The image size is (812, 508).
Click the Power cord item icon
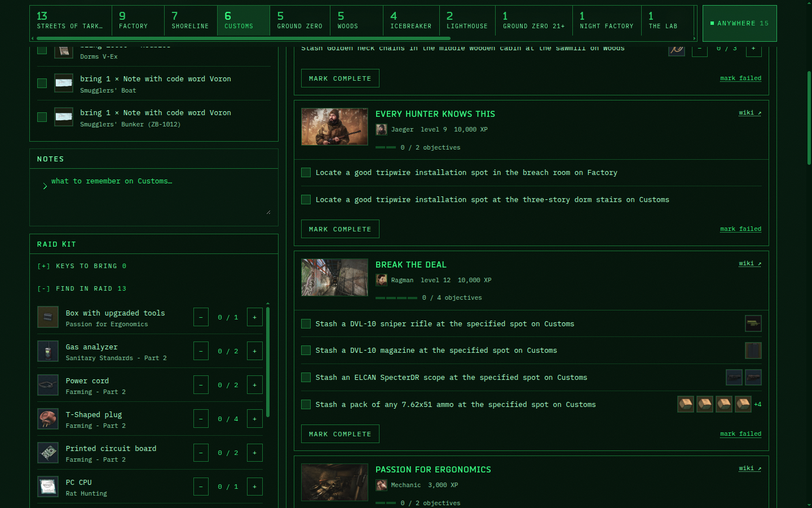coord(48,385)
